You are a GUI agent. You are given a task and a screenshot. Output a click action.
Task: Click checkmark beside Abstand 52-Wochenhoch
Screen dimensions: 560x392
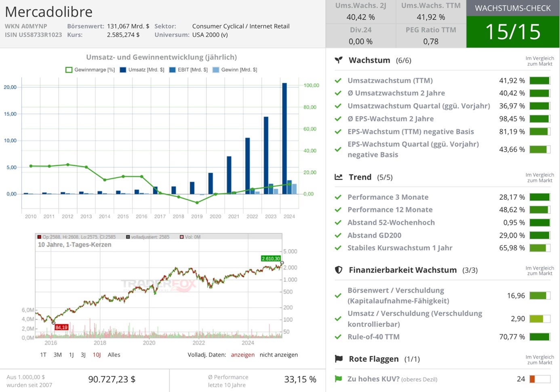pos(338,222)
